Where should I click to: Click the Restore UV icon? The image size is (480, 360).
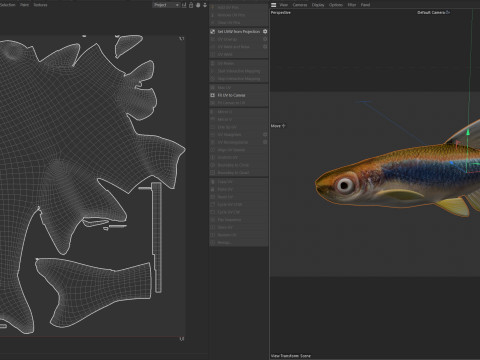[212, 235]
